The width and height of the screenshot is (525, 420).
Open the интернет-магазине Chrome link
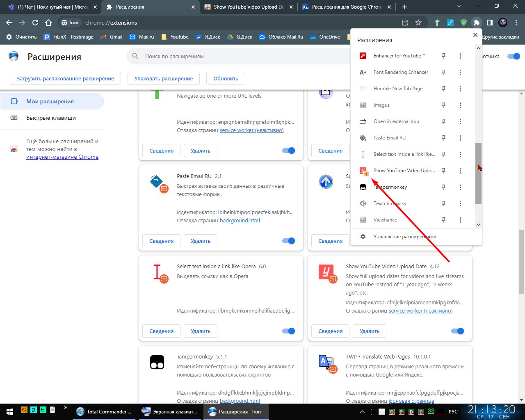tap(62, 157)
